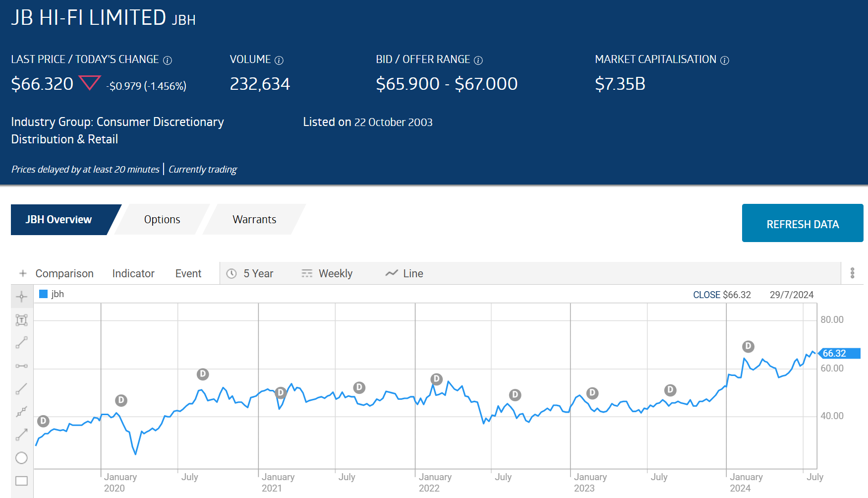The width and height of the screenshot is (868, 498).
Task: Click the jbh series legend label
Action: [x=58, y=294]
